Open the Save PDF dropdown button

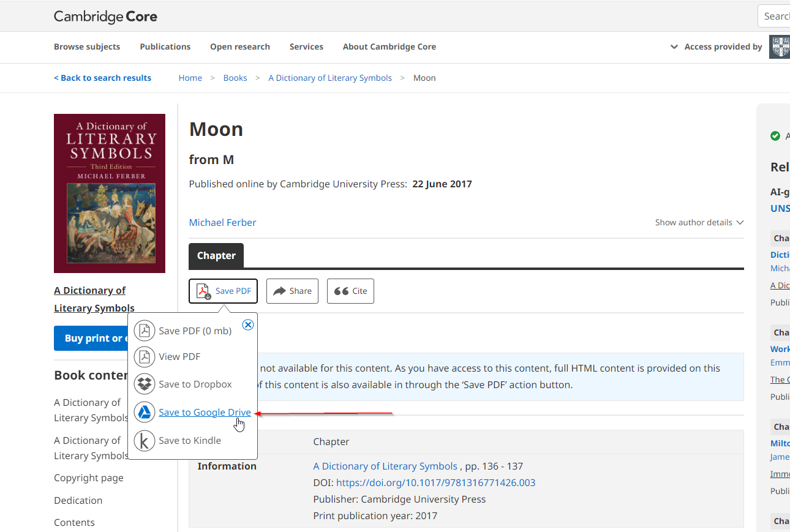click(x=223, y=291)
